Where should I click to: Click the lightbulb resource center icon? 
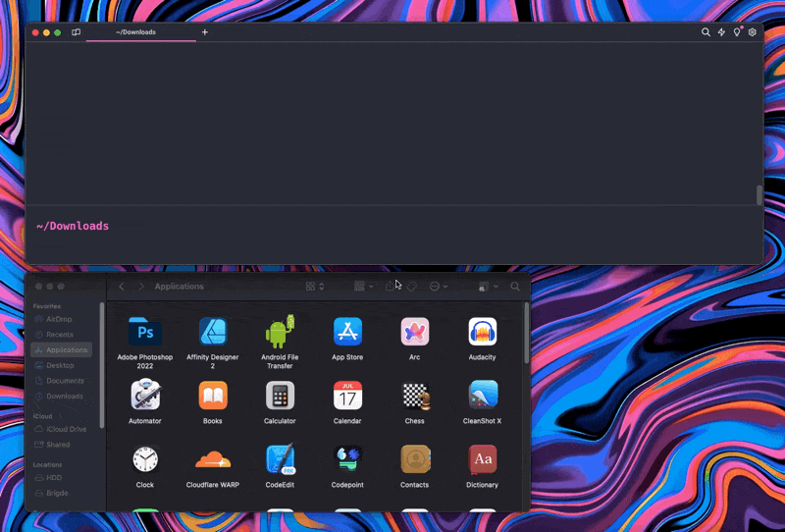[737, 32]
